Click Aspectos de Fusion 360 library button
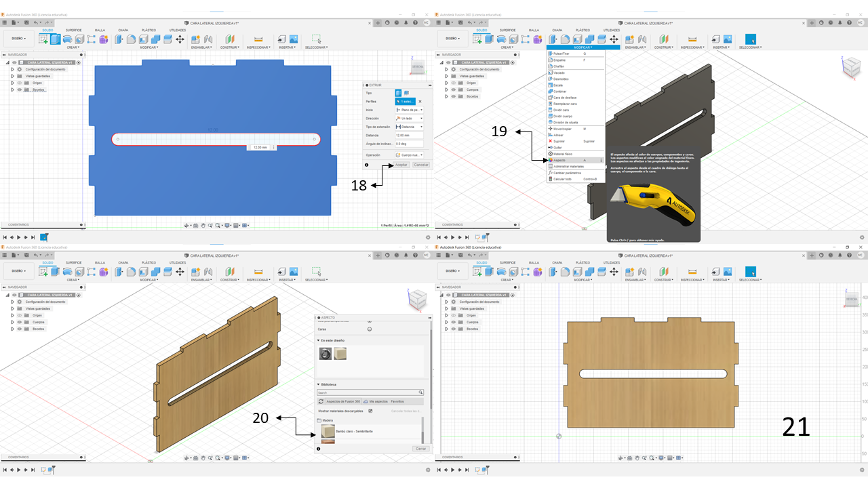Image resolution: width=868 pixels, height=488 pixels. (x=342, y=401)
